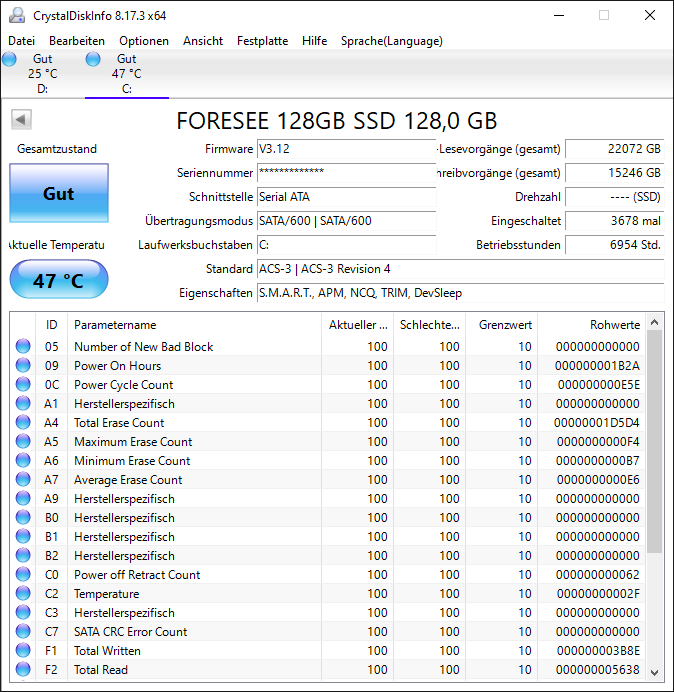
Task: Click raw value 00000001D5D4 of Total Erase Count
Action: click(596, 423)
